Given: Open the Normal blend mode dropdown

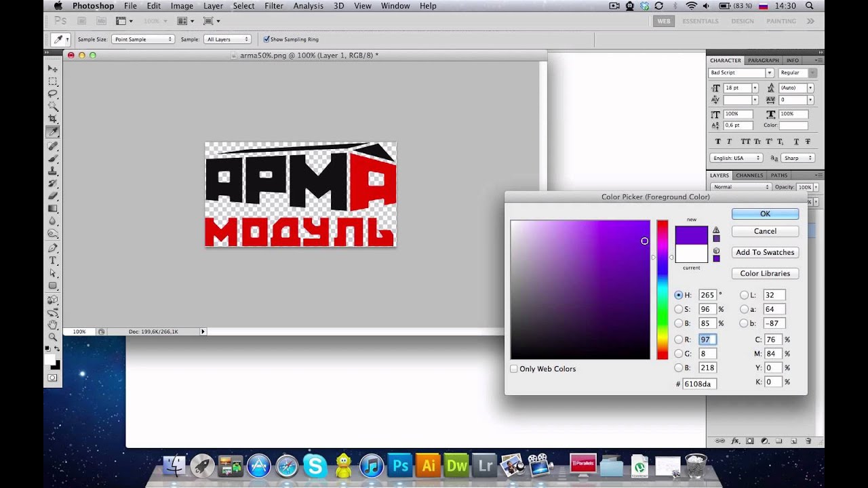Looking at the screenshot, I should point(741,187).
